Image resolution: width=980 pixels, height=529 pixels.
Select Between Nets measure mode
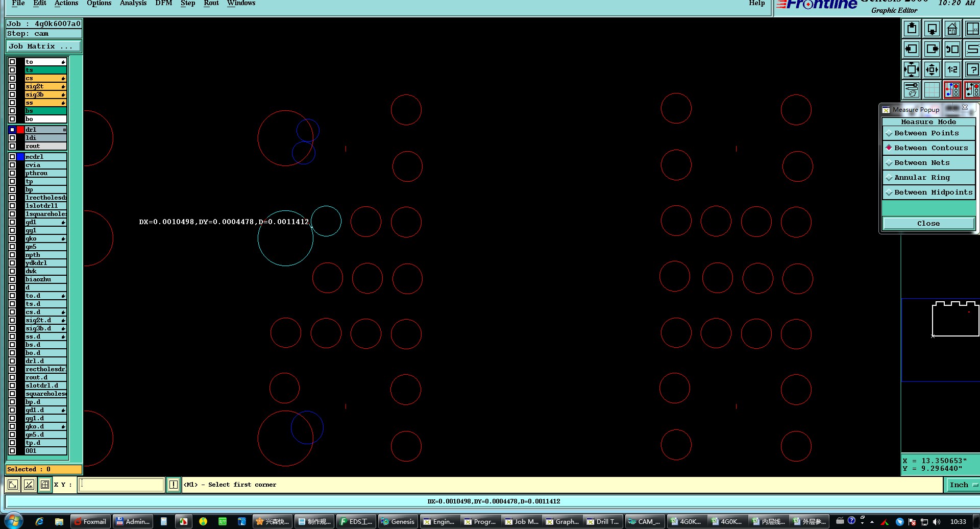point(928,163)
